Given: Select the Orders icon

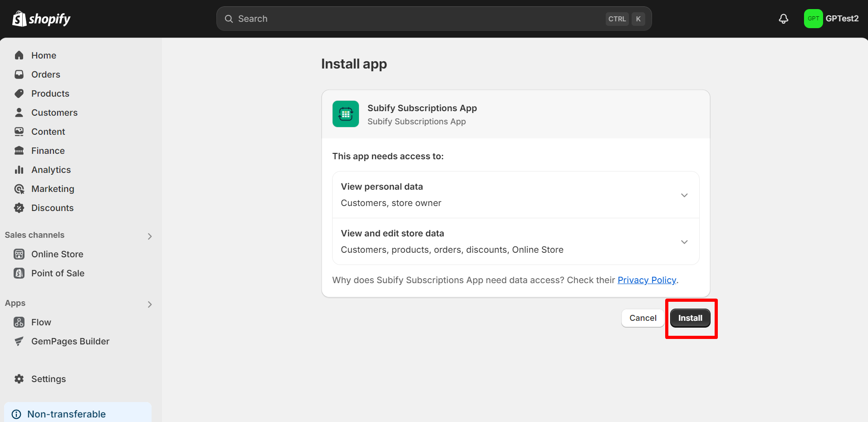Looking at the screenshot, I should (19, 74).
